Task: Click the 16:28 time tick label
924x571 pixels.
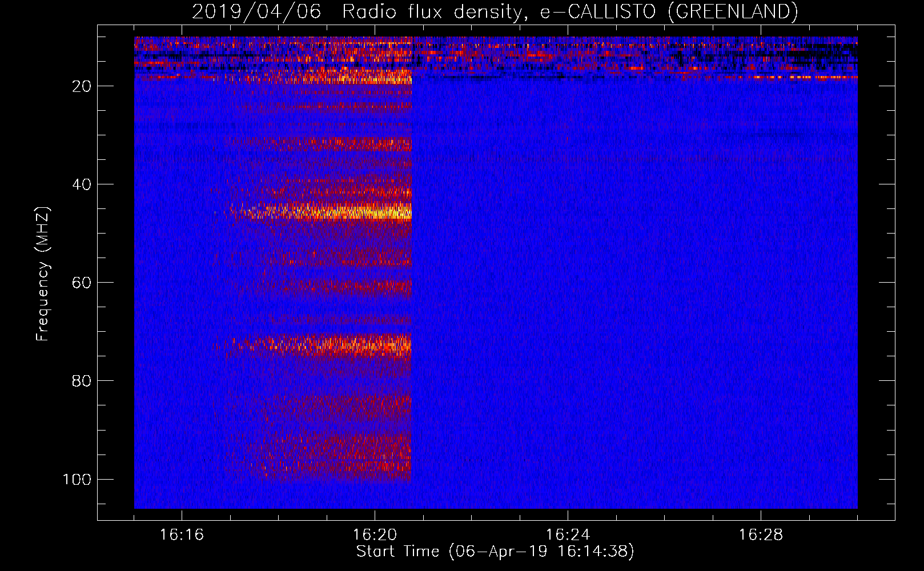Action: click(x=761, y=535)
